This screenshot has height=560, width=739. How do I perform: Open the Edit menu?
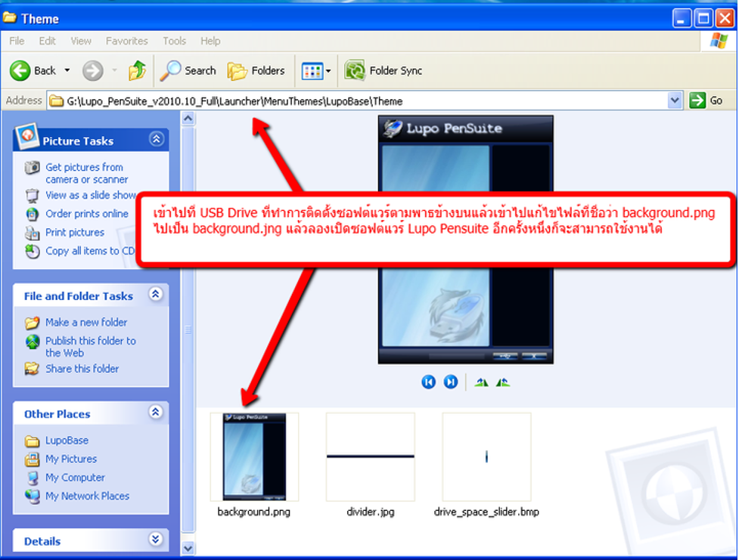47,41
